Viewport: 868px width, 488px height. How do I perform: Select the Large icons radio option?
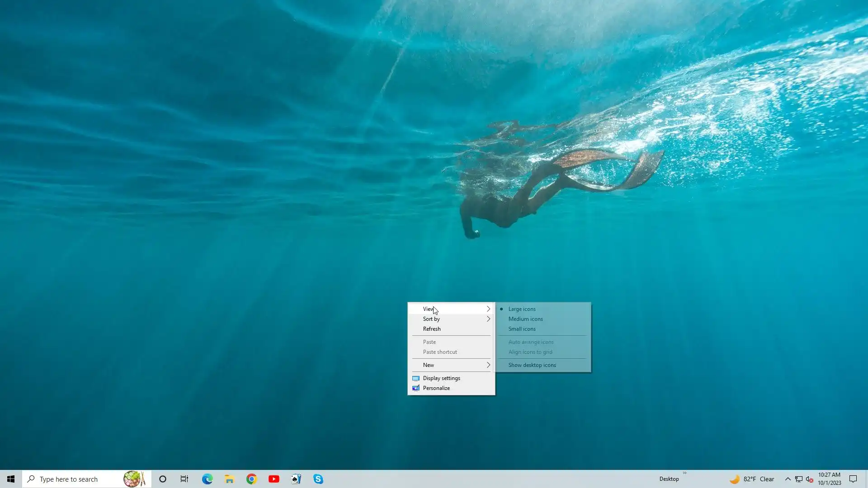pos(522,309)
